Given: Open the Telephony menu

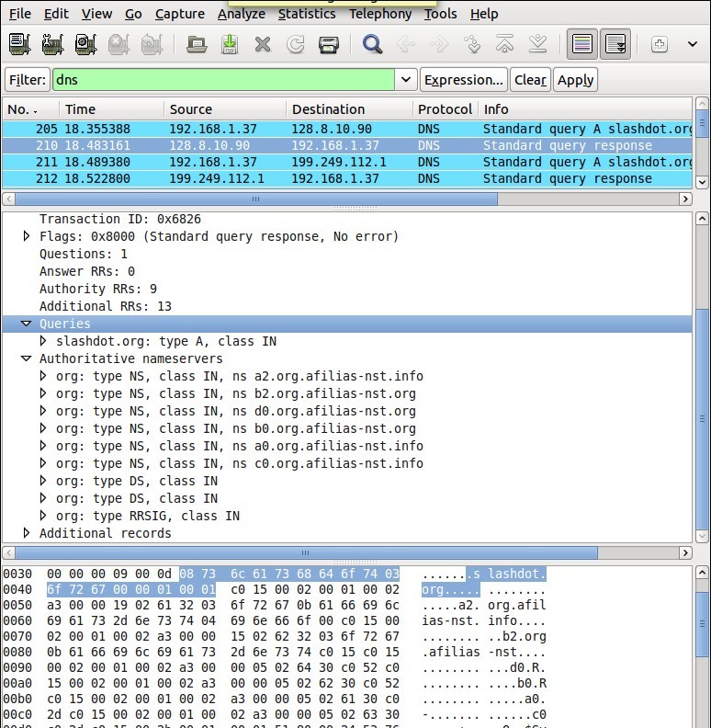Looking at the screenshot, I should coord(380,14).
